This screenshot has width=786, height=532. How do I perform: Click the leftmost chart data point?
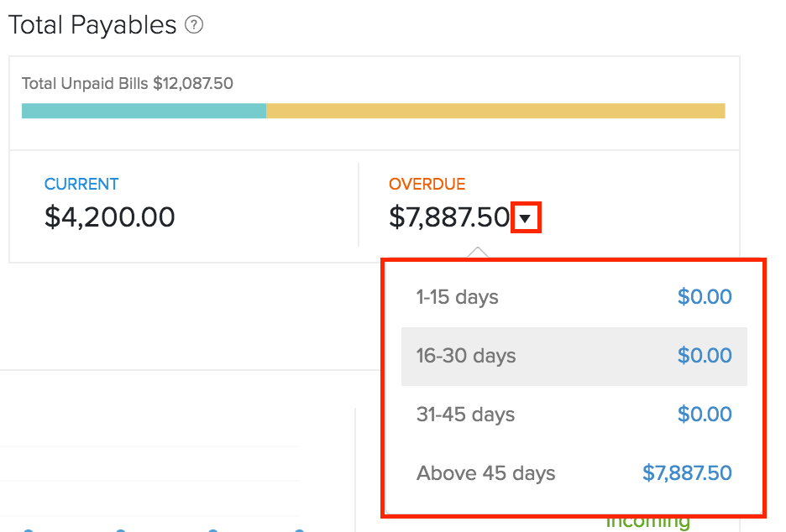pyautogui.click(x=29, y=529)
